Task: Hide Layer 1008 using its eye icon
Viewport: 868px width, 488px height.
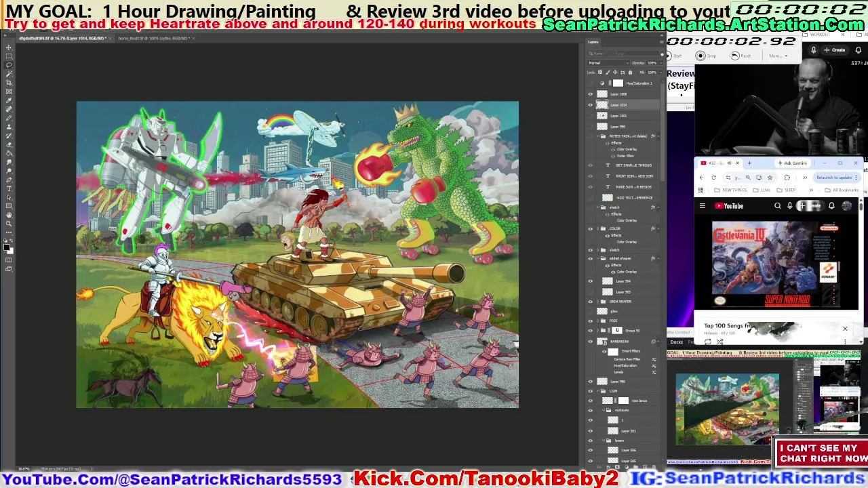Action: tap(590, 94)
